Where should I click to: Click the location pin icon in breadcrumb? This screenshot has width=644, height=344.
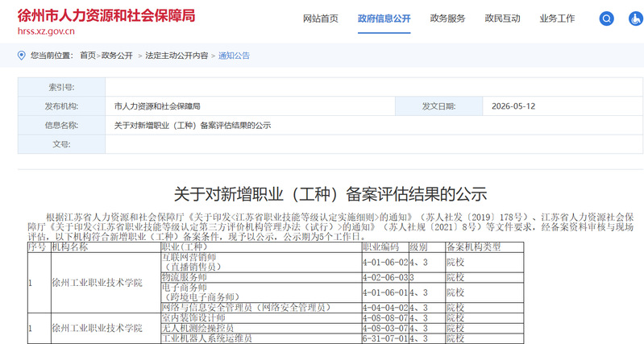(x=21, y=56)
